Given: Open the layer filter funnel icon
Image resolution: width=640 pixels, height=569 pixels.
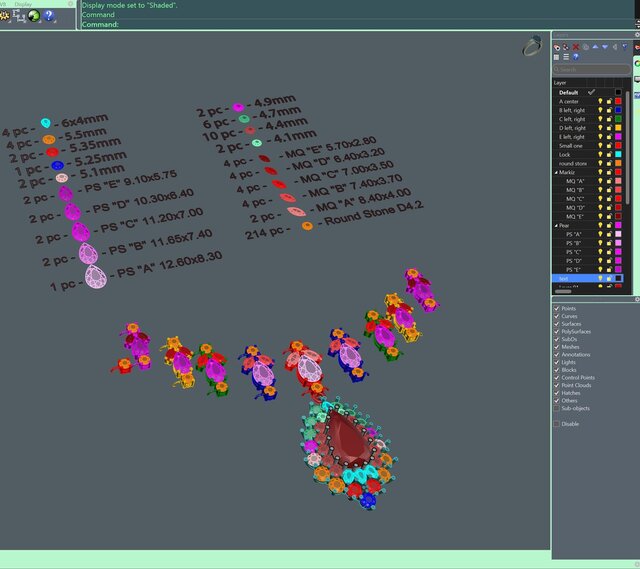Looking at the screenshot, I should [x=626, y=47].
